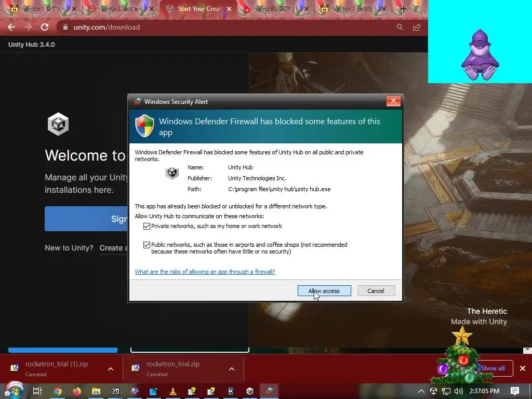Close the Santa Claus tab

(151, 9)
